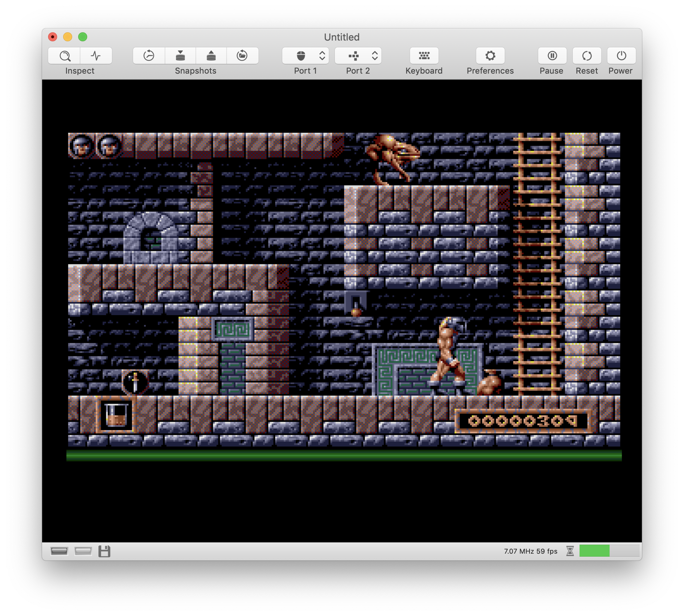Reset the emulated machine

[587, 56]
